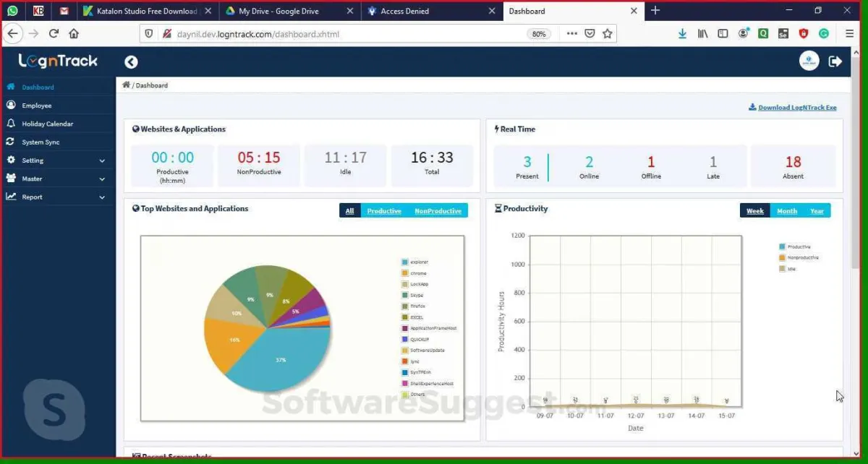Open Employee in the sidebar

tap(36, 106)
